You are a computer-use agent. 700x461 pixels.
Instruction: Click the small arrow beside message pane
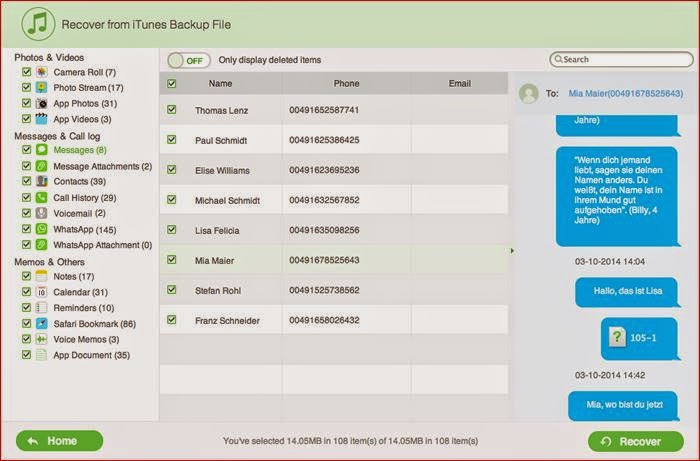(x=512, y=251)
